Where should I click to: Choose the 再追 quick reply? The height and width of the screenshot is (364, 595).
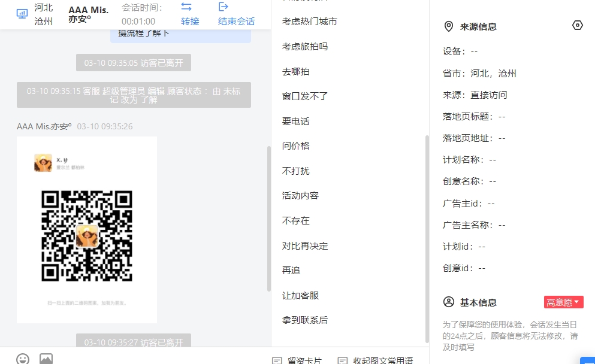(291, 271)
